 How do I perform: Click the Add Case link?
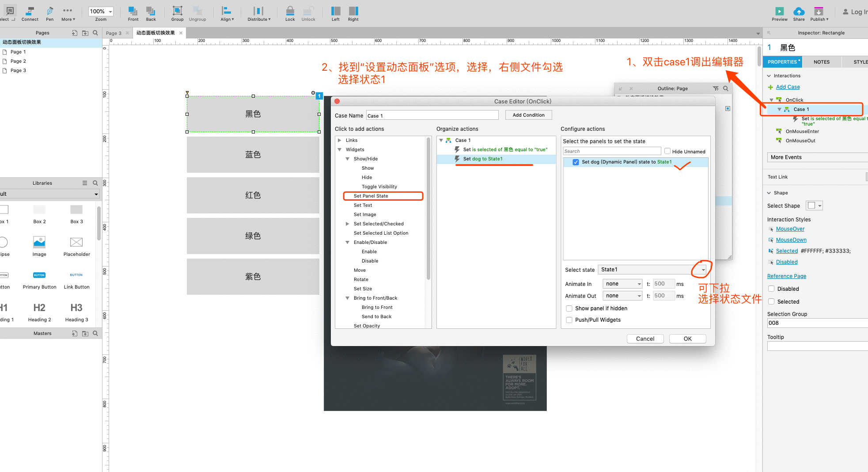pos(788,87)
